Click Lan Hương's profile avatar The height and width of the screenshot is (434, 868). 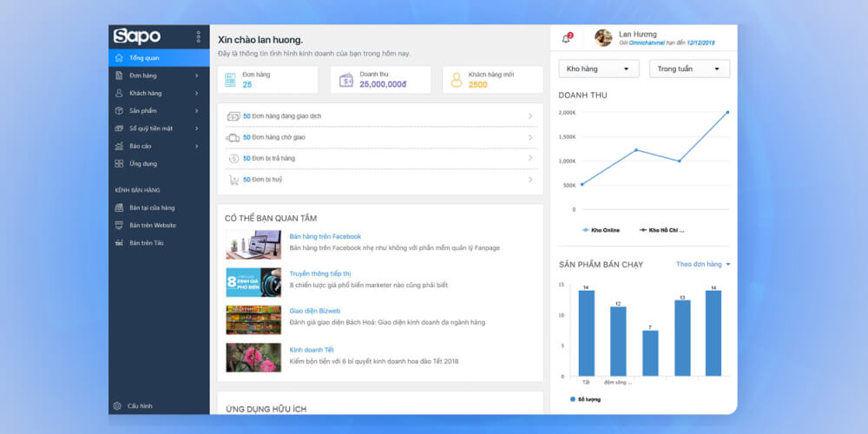click(603, 37)
